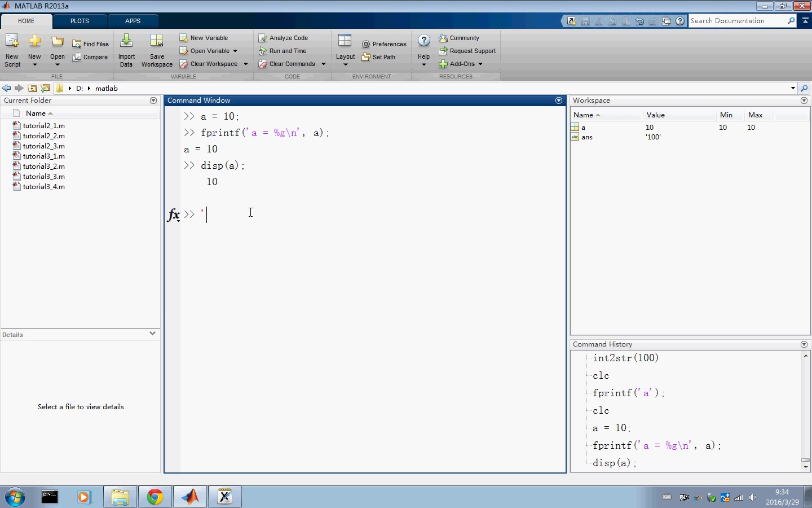Viewport: 812px width, 508px height.
Task: Click the Set Path icon
Action: (366, 57)
